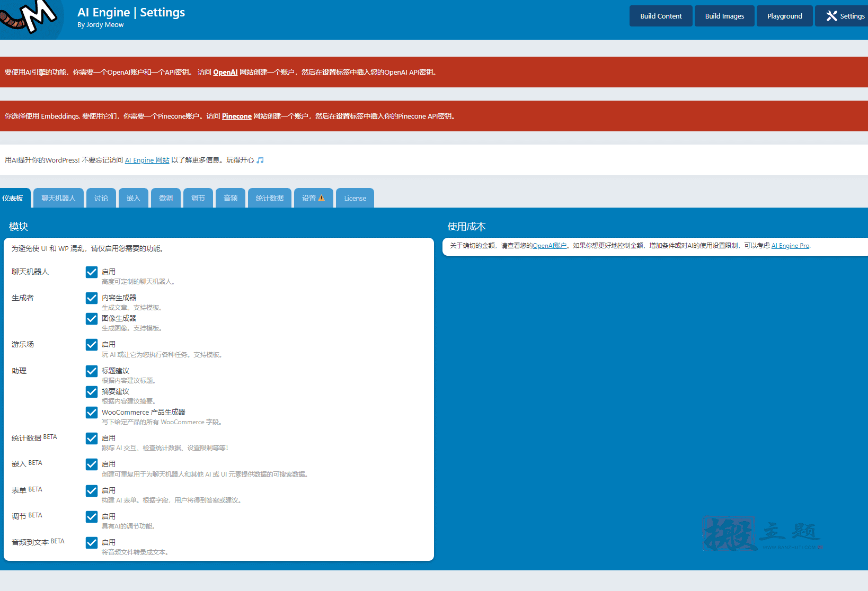Open the OpenAI账户 link under 使用成本

[x=550, y=246]
